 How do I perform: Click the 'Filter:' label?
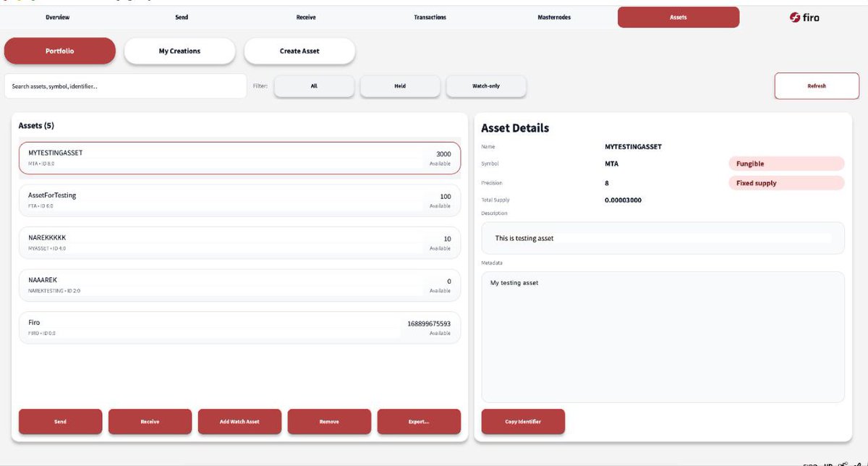260,86
